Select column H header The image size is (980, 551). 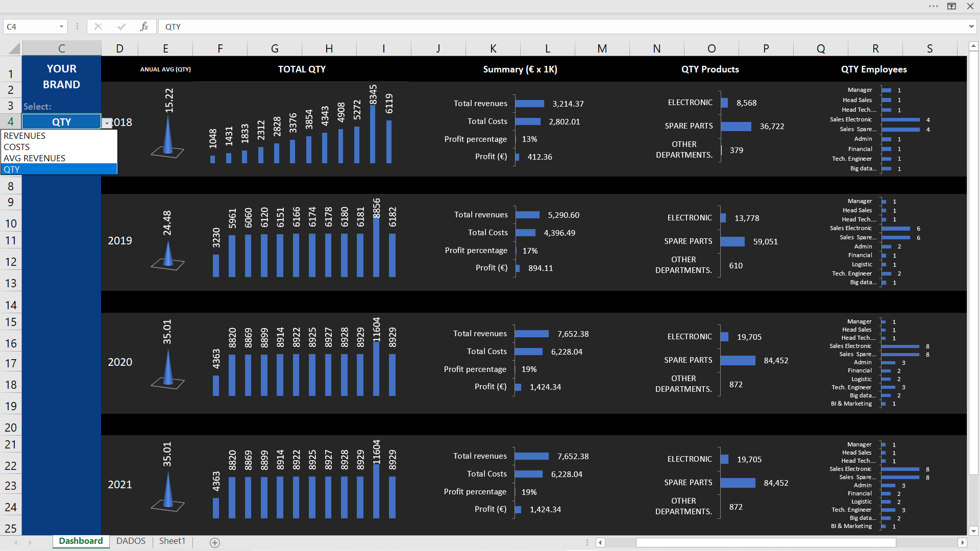click(x=329, y=48)
